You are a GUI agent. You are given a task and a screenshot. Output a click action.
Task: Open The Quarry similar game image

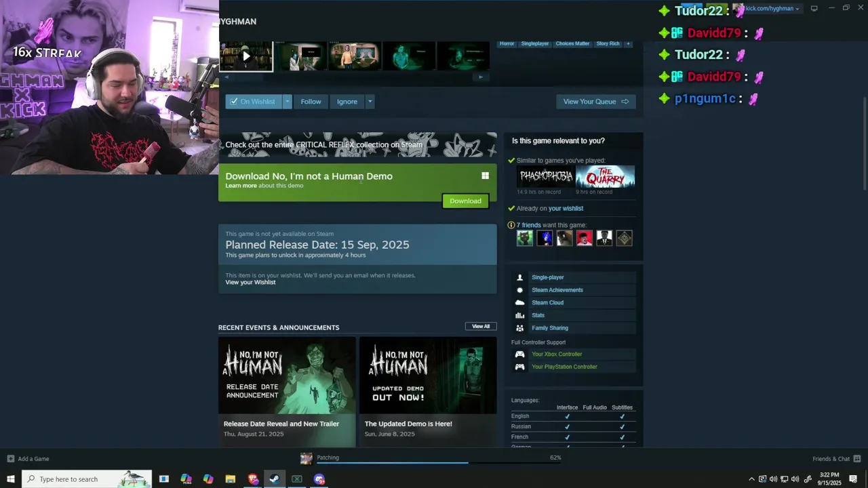click(x=605, y=177)
